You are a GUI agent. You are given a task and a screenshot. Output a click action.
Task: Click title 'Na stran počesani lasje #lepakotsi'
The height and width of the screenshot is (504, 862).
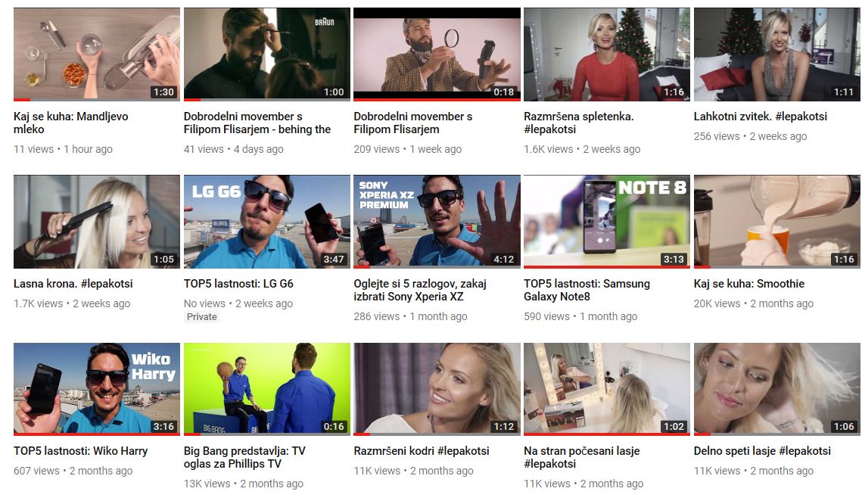tap(582, 457)
